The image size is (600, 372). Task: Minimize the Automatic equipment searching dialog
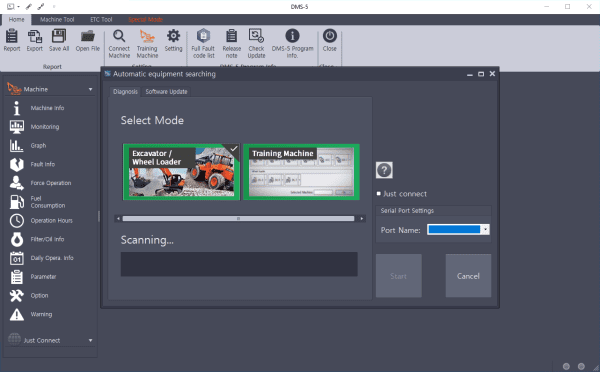[470, 74]
